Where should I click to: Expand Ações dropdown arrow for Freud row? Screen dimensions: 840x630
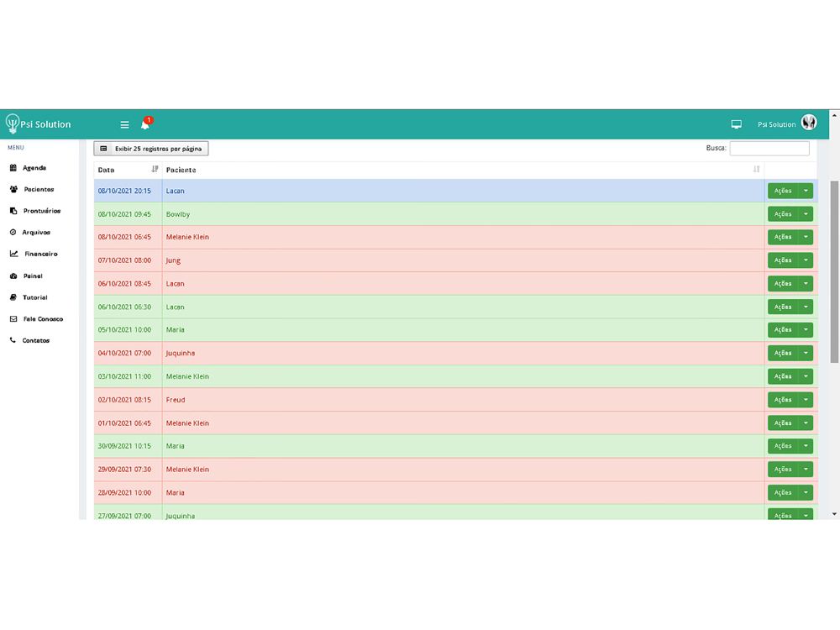pyautogui.click(x=806, y=400)
